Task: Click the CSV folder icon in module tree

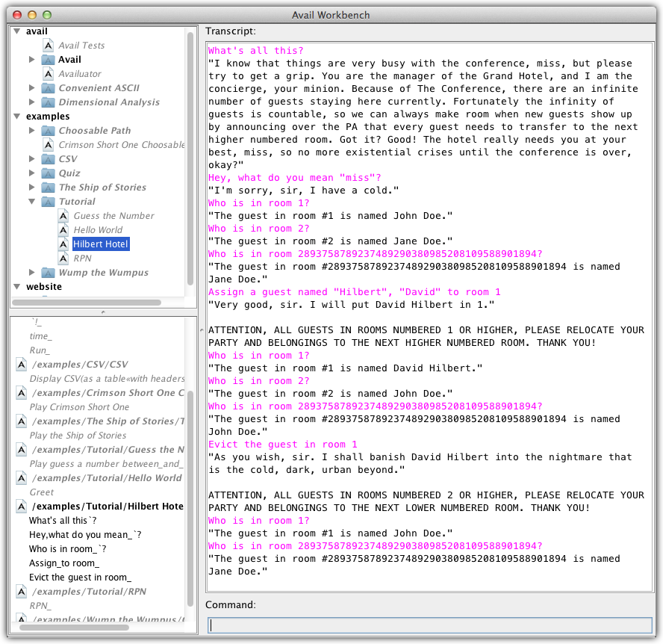Action: pyautogui.click(x=49, y=159)
